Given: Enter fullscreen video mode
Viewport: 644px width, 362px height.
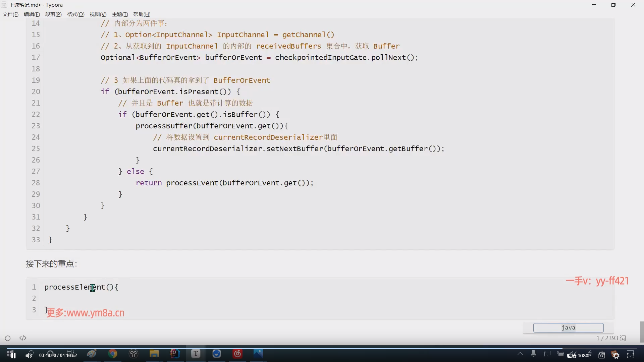Looking at the screenshot, I should (631, 355).
